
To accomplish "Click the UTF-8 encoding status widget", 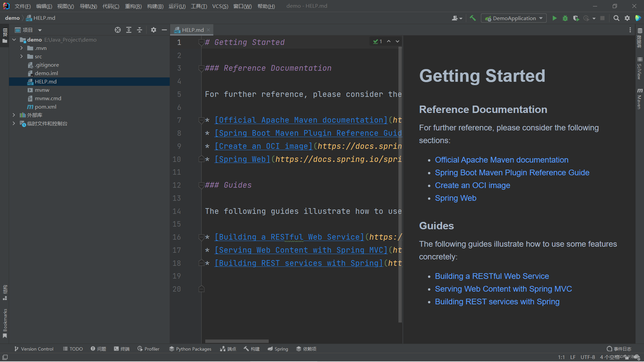I will coord(588,357).
